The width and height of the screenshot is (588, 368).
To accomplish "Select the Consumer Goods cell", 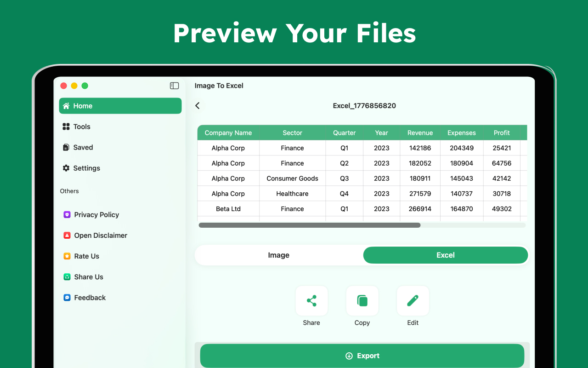I will pyautogui.click(x=293, y=178).
